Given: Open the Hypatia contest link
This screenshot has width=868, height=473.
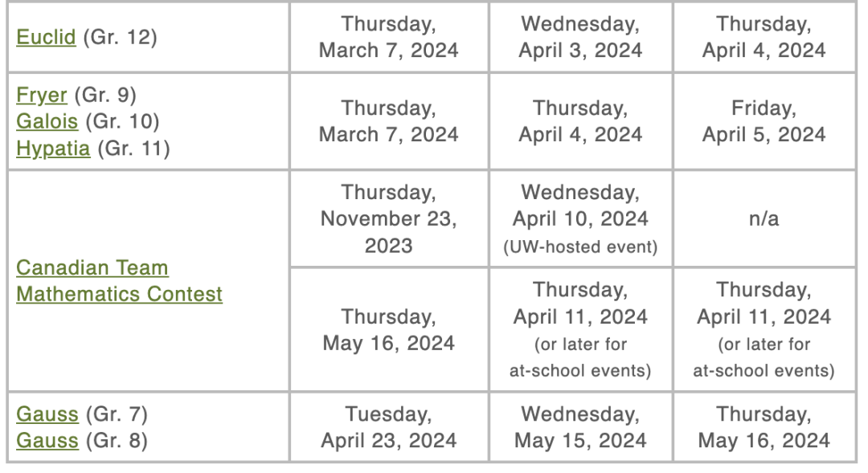Looking at the screenshot, I should [x=53, y=148].
